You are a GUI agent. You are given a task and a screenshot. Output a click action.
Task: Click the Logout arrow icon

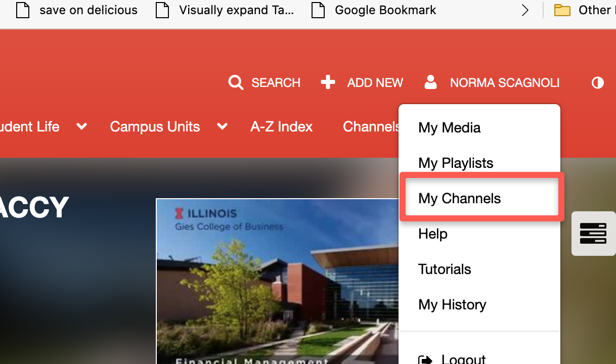tap(425, 359)
